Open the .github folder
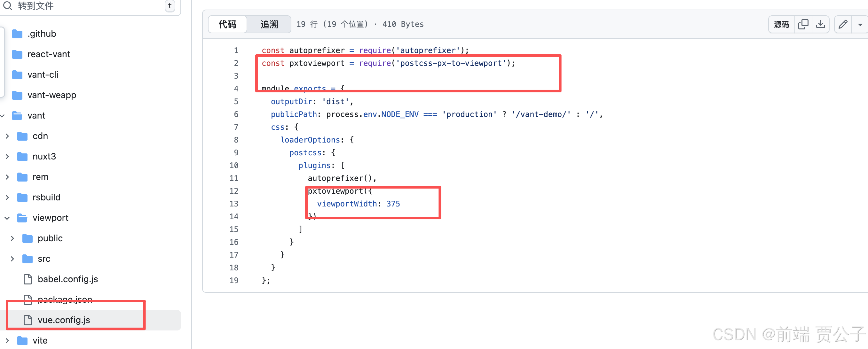 click(42, 34)
